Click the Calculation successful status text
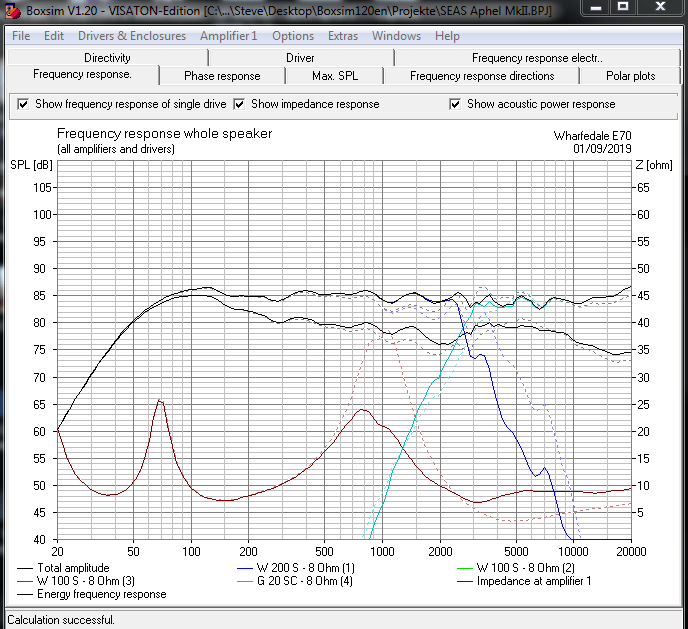 (61, 620)
